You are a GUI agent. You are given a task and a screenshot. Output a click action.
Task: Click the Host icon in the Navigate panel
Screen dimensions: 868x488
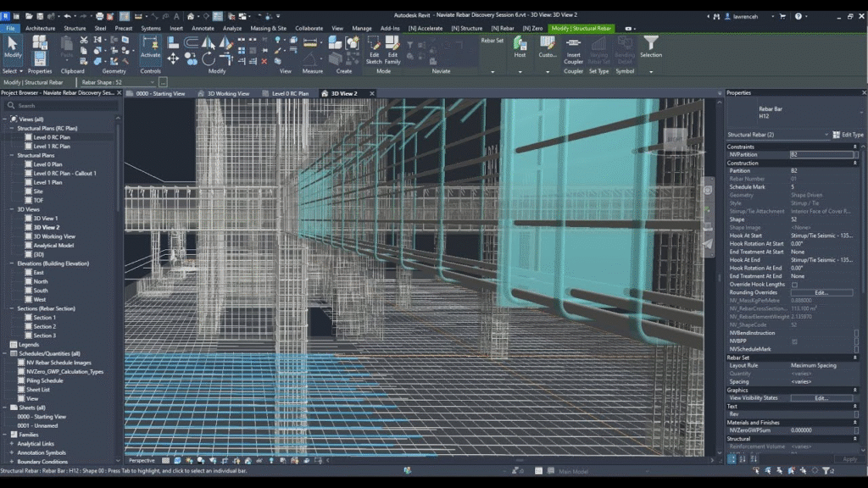click(x=520, y=44)
